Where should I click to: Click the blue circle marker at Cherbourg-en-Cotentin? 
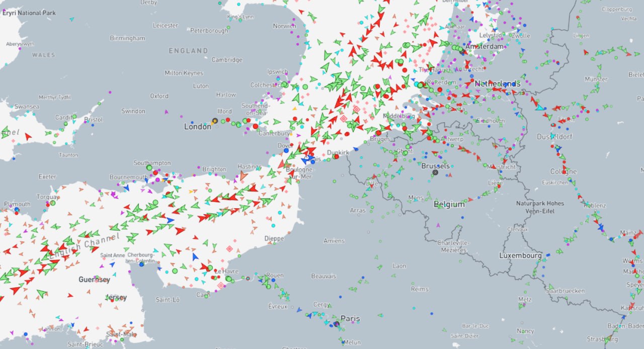click(x=142, y=264)
